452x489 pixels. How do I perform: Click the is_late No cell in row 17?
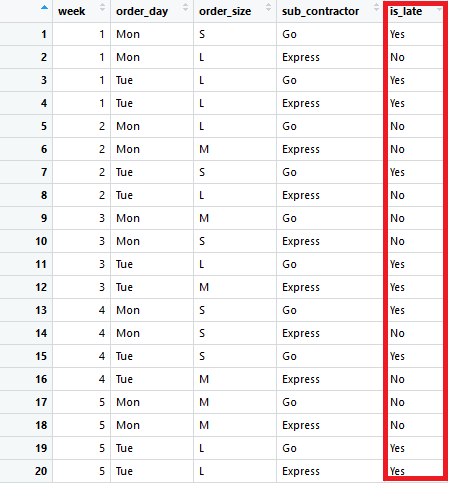(x=397, y=402)
